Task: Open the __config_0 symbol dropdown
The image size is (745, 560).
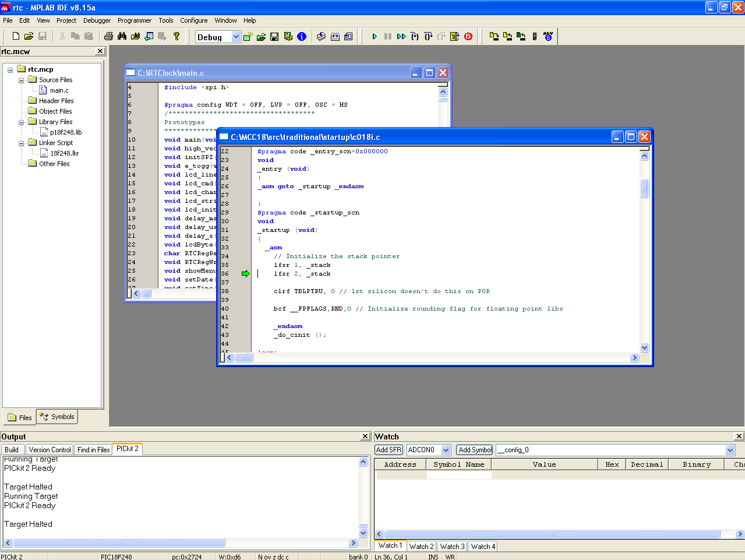Action: point(730,450)
